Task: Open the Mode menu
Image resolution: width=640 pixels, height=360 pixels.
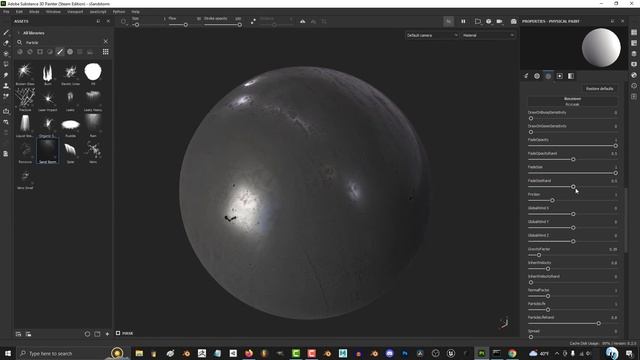Action: tap(34, 12)
